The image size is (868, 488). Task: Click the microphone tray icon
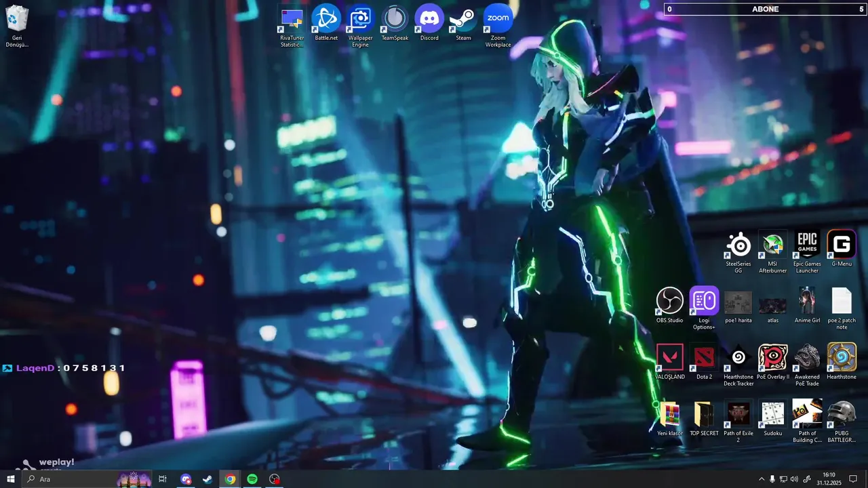(x=772, y=479)
